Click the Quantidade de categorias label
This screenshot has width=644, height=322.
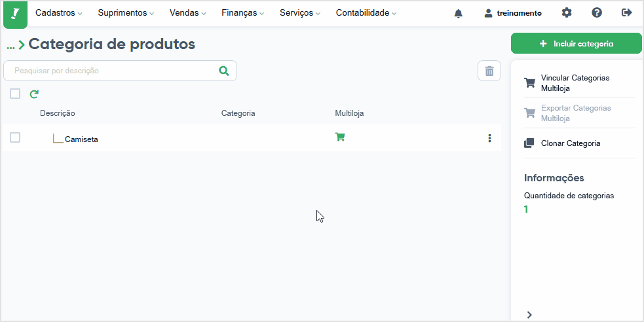569,196
